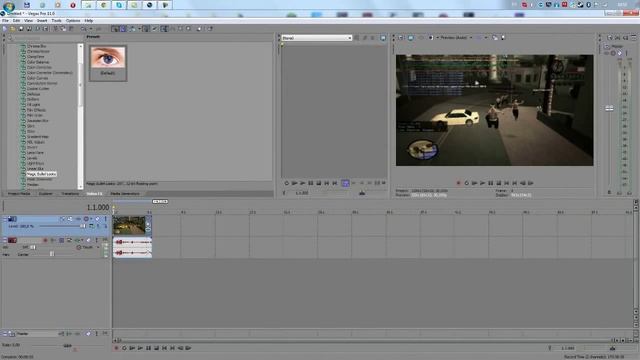Click the Trimmer external monitor icon
The width and height of the screenshot is (640, 360).
(x=383, y=38)
